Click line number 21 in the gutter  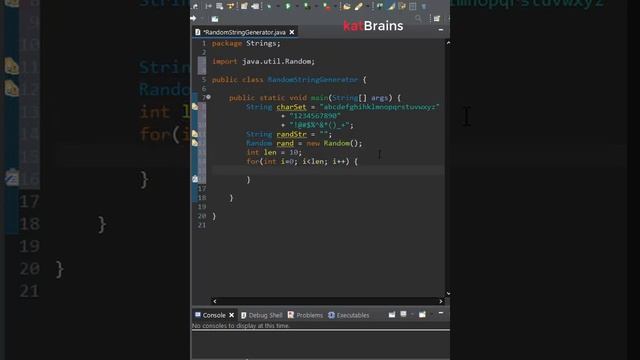coord(202,225)
